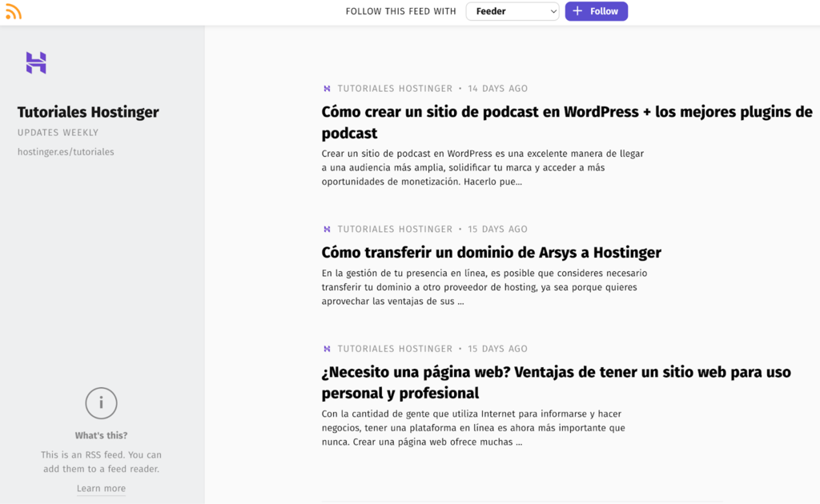Click the favicon beside the third article's source label
The height and width of the screenshot is (504, 820).
coord(326,349)
